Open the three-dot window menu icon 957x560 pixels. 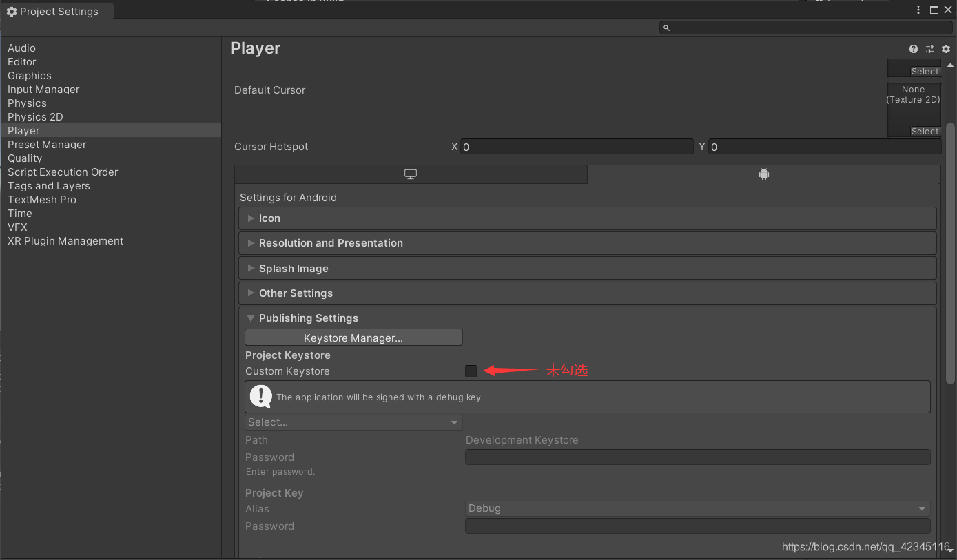tap(918, 10)
